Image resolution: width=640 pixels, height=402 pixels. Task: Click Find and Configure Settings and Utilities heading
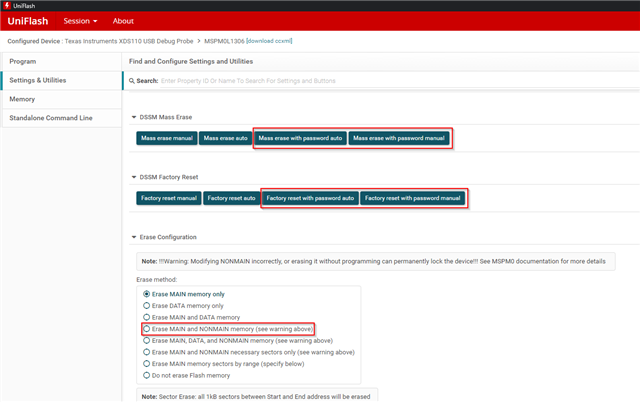[x=191, y=61]
